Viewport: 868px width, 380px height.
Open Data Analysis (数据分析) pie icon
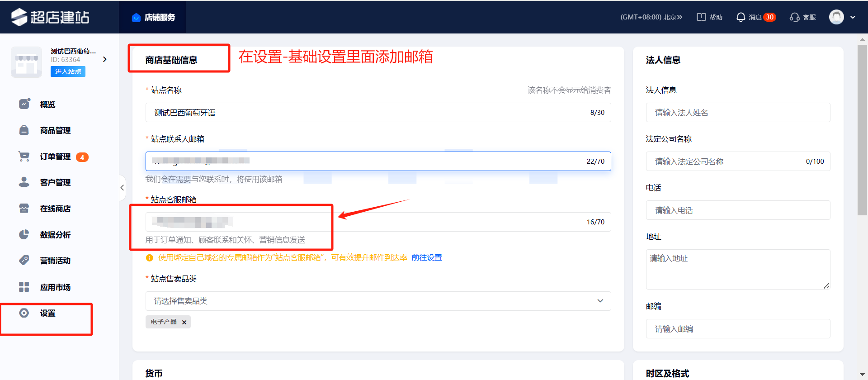(24, 234)
